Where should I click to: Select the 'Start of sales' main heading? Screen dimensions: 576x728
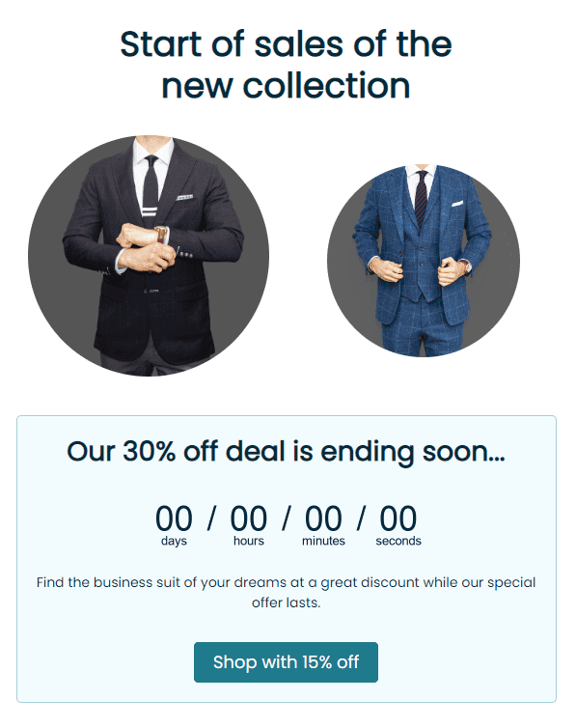tap(286, 65)
